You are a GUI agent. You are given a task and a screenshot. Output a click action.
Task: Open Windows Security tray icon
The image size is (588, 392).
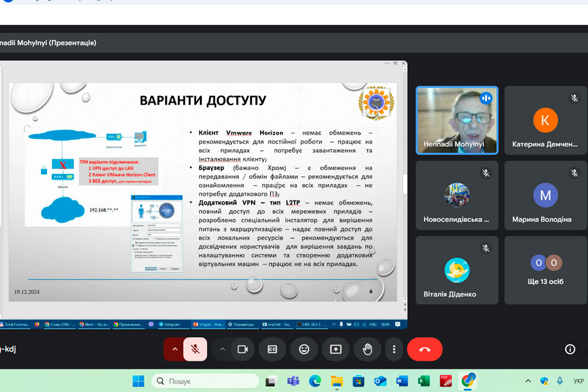[x=544, y=381]
